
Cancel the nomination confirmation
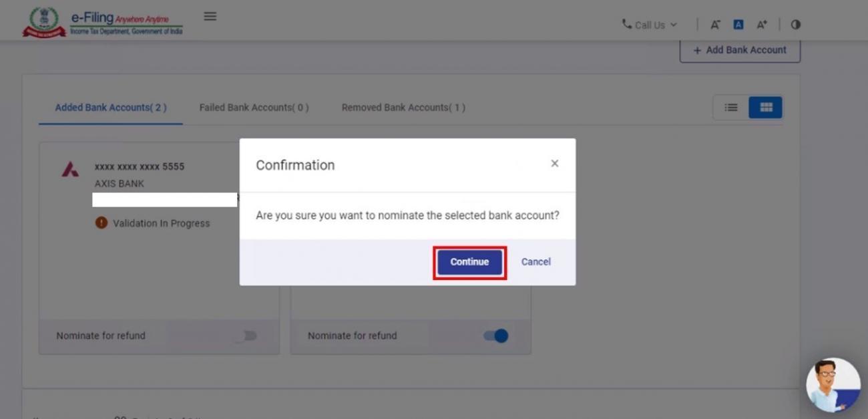click(x=535, y=262)
